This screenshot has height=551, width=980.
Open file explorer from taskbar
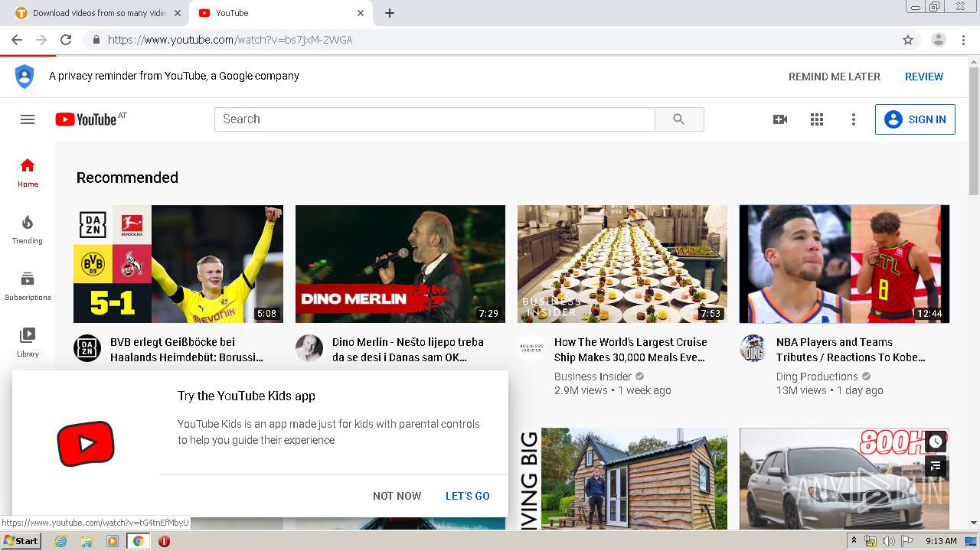coord(87,541)
